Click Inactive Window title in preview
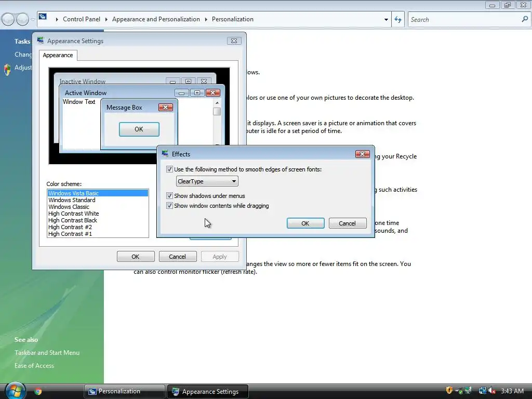The image size is (532, 399). (x=83, y=81)
